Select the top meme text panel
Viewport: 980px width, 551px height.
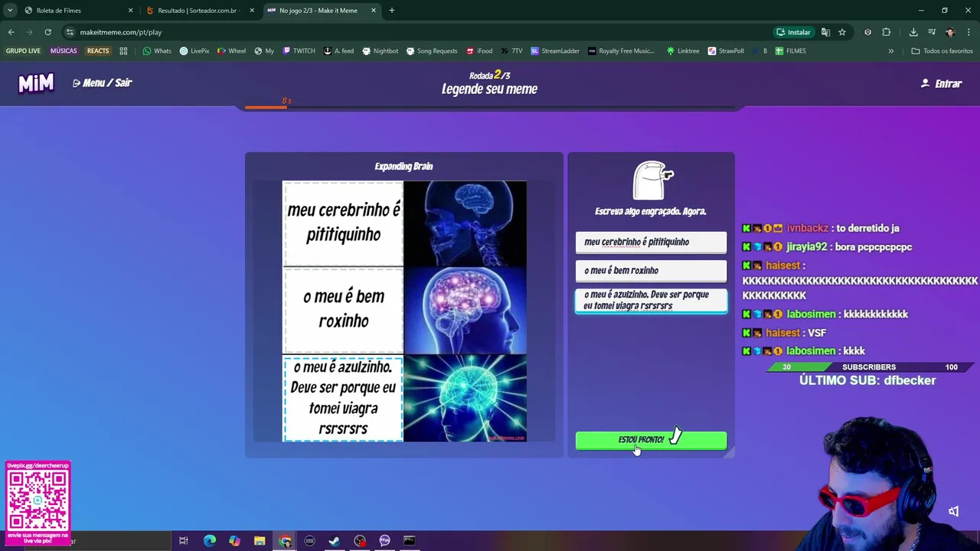343,223
